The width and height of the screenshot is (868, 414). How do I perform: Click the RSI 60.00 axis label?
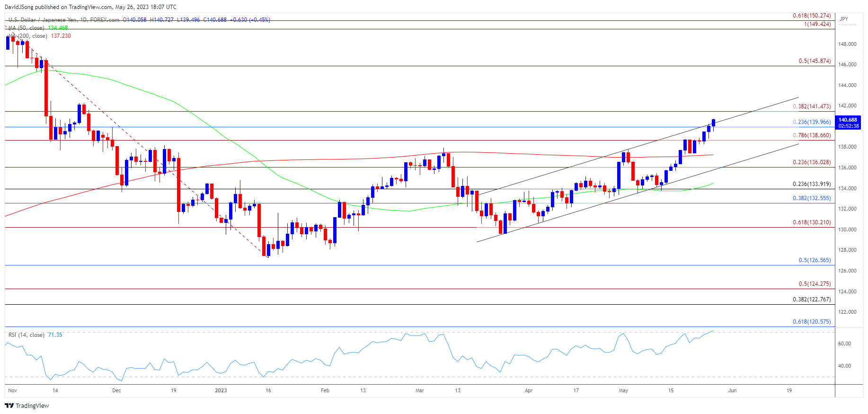(844, 344)
